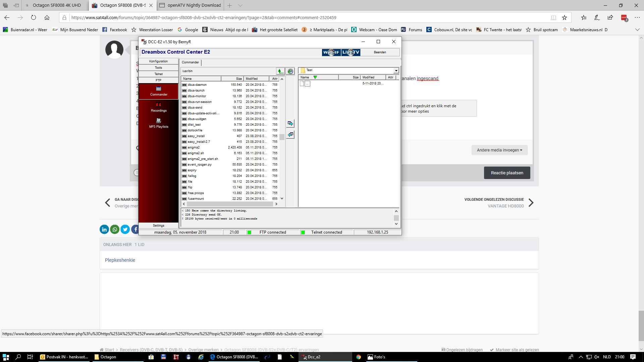Open the Settings section at sidebar bottom
Viewport: 644px width, 362px height.
coord(158,226)
